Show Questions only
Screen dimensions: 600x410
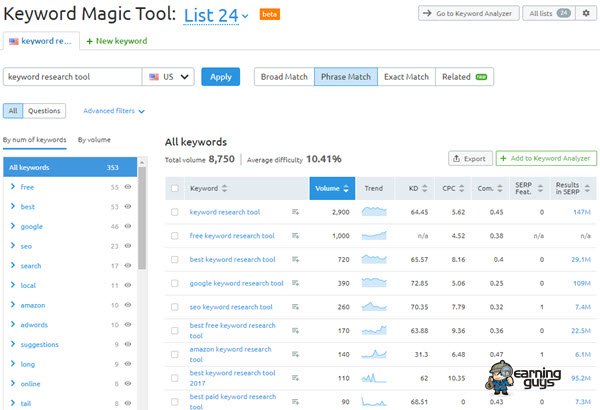[x=44, y=111]
